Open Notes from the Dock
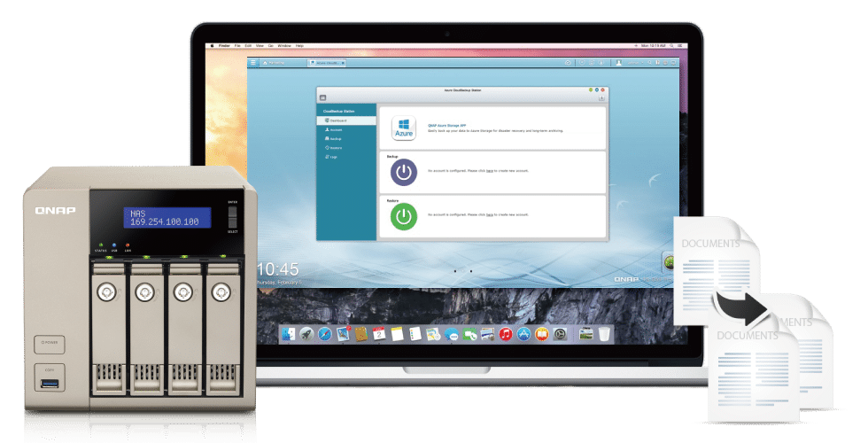868x443 pixels. (397, 334)
